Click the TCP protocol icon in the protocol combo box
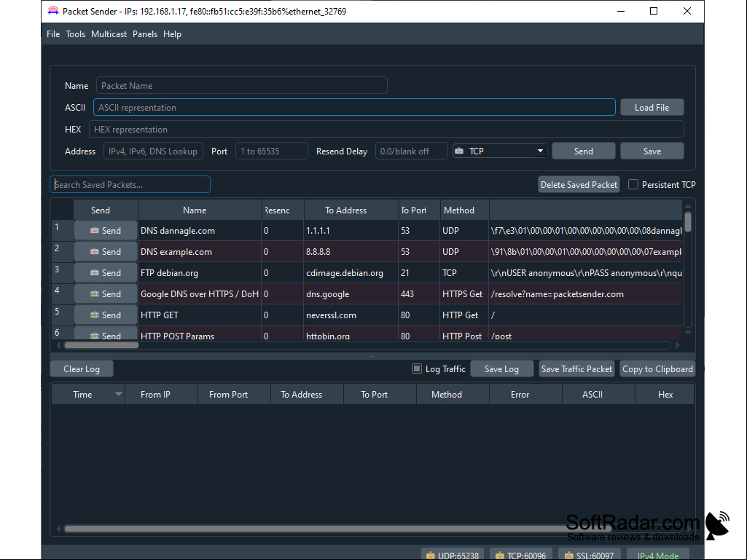This screenshot has height=560, width=747. pyautogui.click(x=459, y=151)
